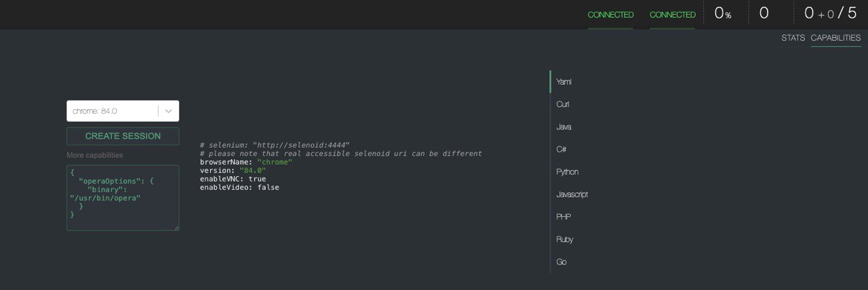Click the second CONNECTED status indicator

coord(672,15)
